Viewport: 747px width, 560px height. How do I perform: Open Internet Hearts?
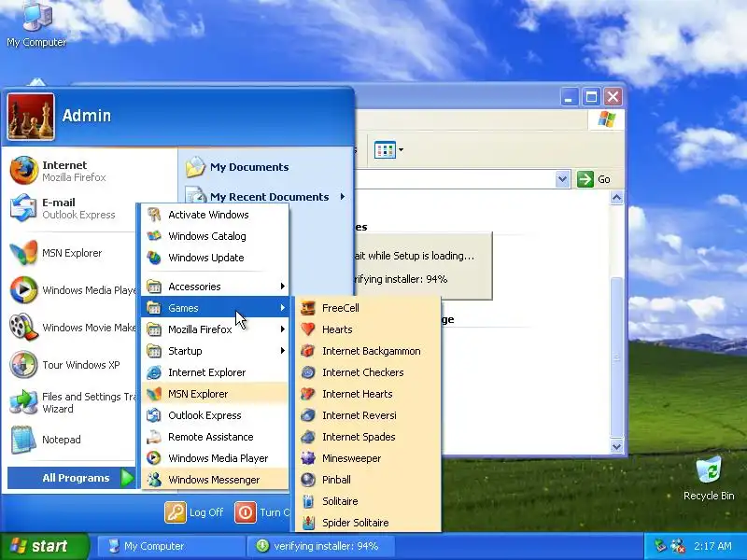[368, 394]
